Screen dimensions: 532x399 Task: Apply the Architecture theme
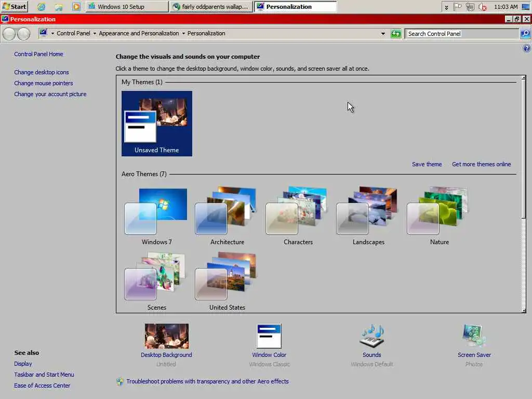click(227, 216)
